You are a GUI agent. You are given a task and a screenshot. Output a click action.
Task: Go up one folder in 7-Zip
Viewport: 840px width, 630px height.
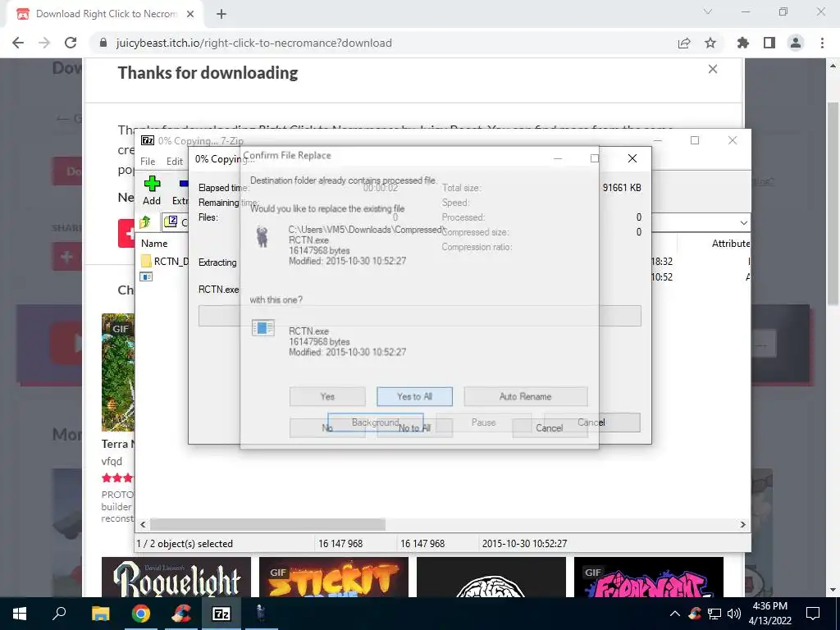(x=146, y=221)
